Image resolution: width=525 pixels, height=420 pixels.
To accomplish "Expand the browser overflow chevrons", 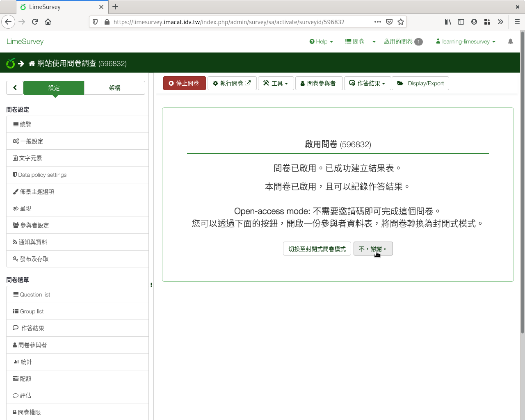I will (x=500, y=22).
